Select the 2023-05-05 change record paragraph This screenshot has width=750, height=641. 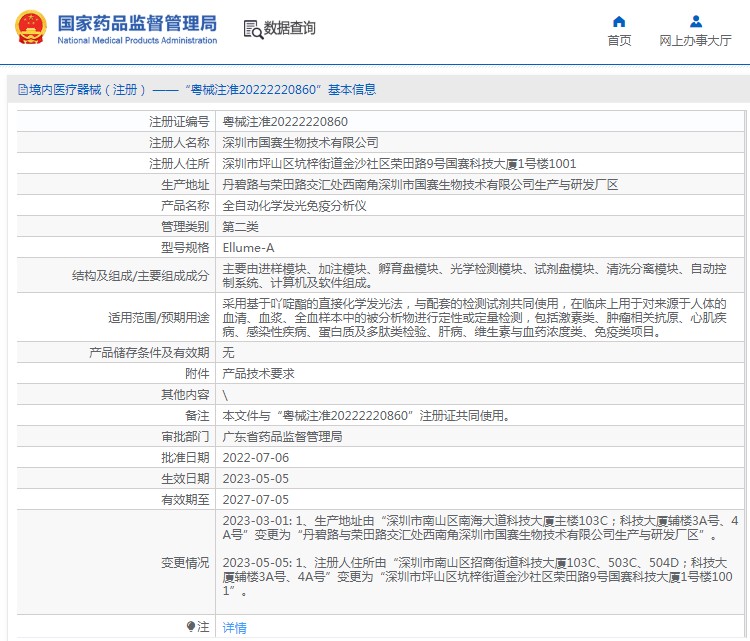(x=477, y=576)
